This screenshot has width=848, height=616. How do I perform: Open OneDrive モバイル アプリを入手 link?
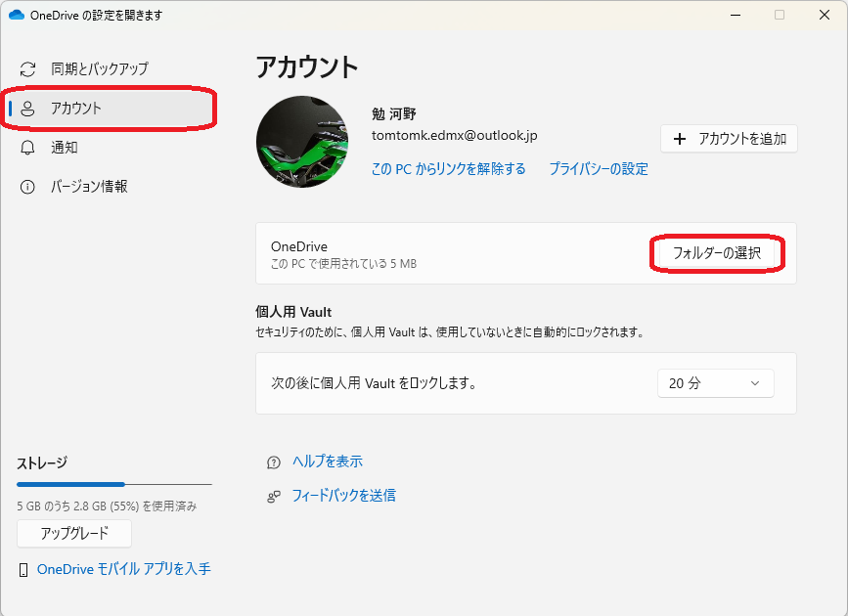click(124, 569)
